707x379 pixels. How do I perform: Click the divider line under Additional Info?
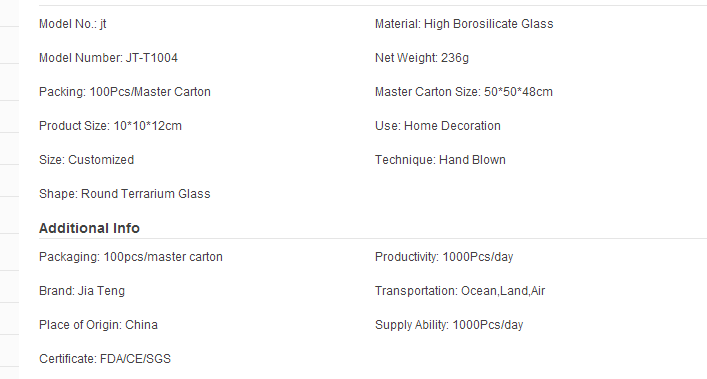click(373, 238)
